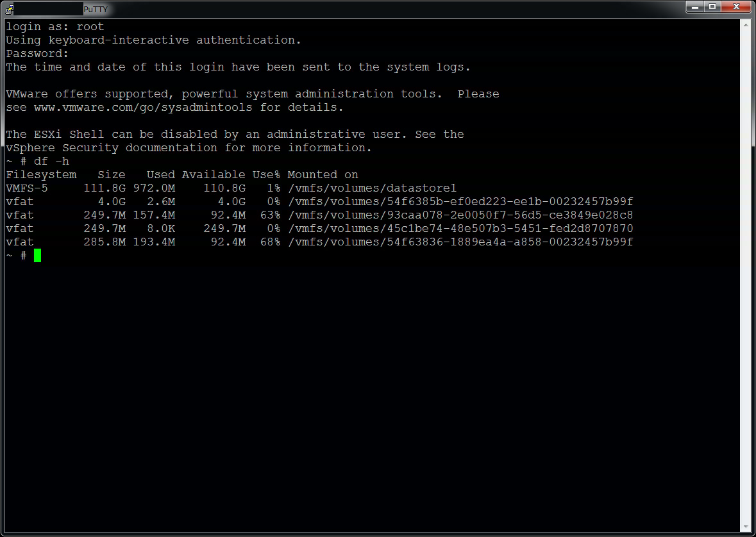Click the 'Available' column header
Viewport: 756px width, 537px height.
click(214, 174)
